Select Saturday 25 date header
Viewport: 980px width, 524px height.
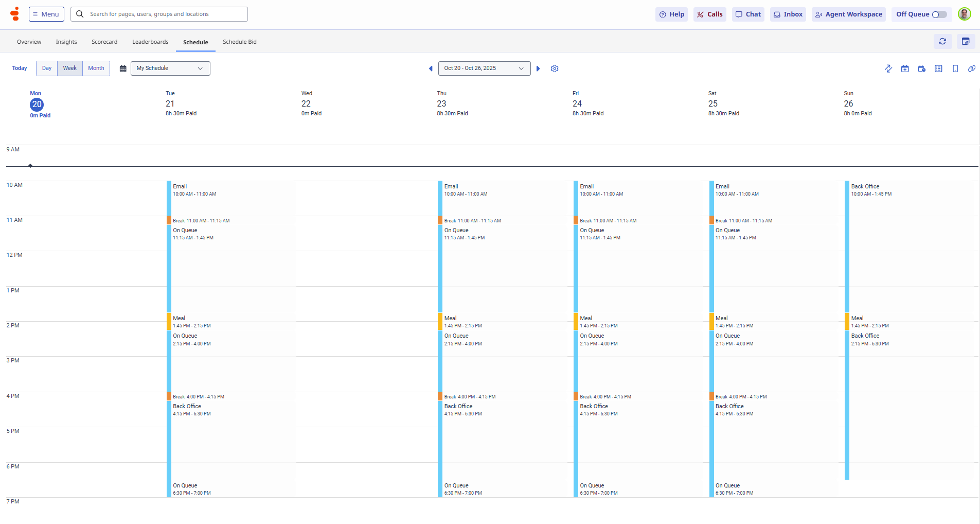tap(713, 103)
